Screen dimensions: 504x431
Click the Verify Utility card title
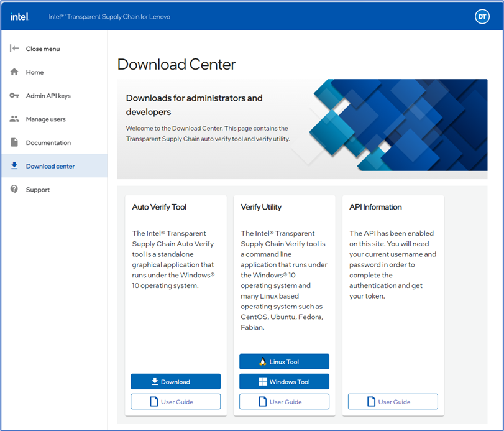pos(261,207)
